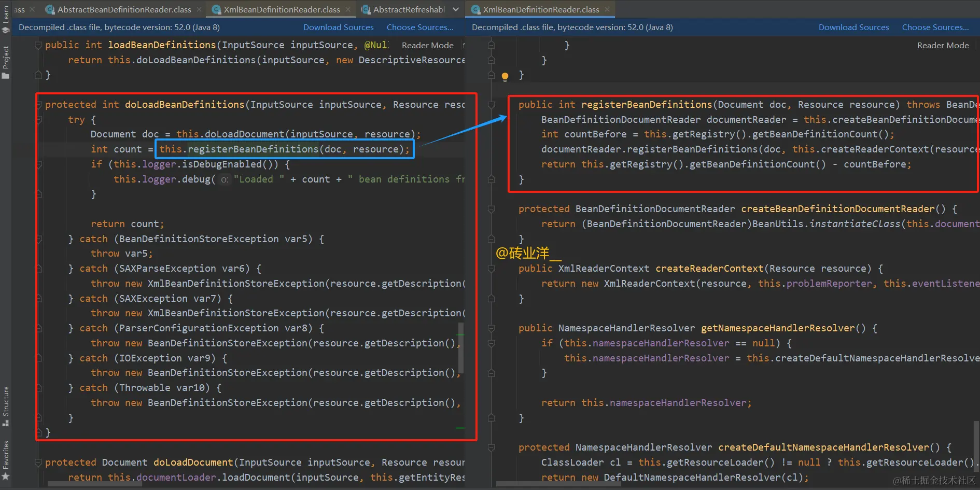980x490 pixels.
Task: Click Choose Sources... in the left editor
Action: pyautogui.click(x=420, y=27)
